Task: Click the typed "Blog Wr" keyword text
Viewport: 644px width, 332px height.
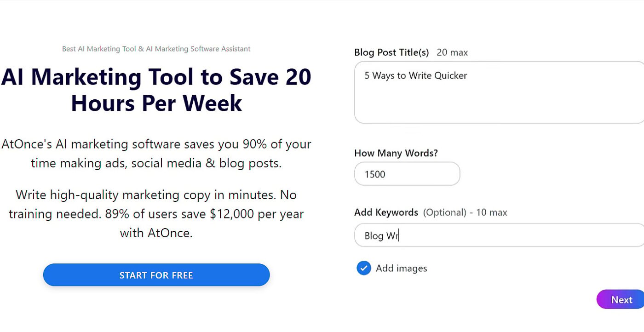Action: [381, 236]
